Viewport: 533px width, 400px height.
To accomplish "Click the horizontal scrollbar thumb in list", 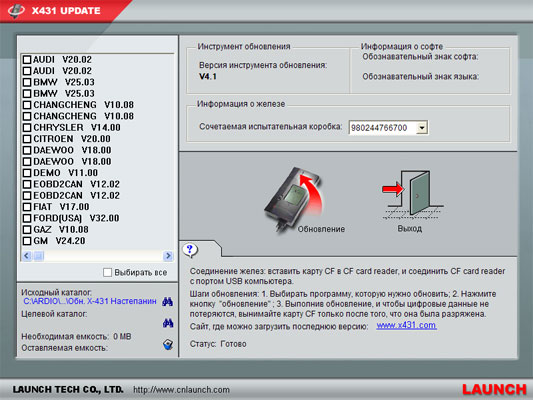I will 39,256.
